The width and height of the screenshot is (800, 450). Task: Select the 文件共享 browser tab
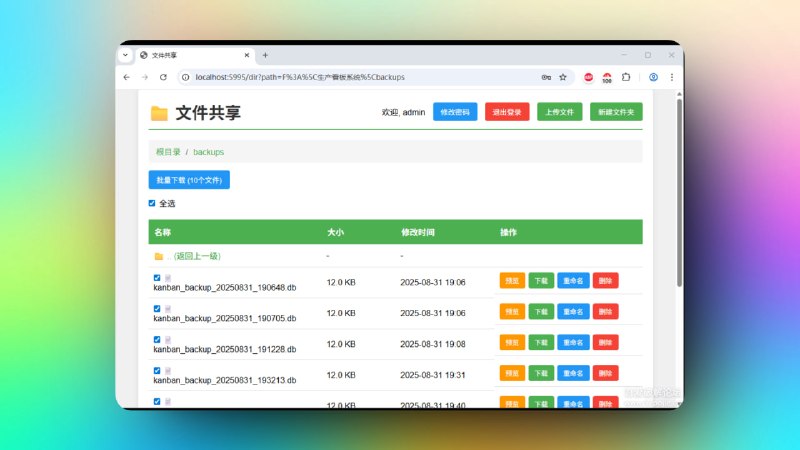pos(194,55)
